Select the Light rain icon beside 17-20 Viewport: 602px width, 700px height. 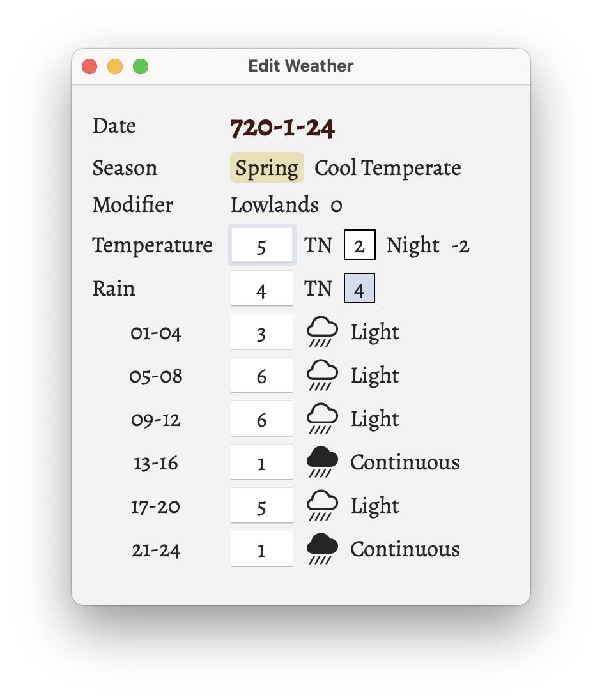click(x=321, y=505)
